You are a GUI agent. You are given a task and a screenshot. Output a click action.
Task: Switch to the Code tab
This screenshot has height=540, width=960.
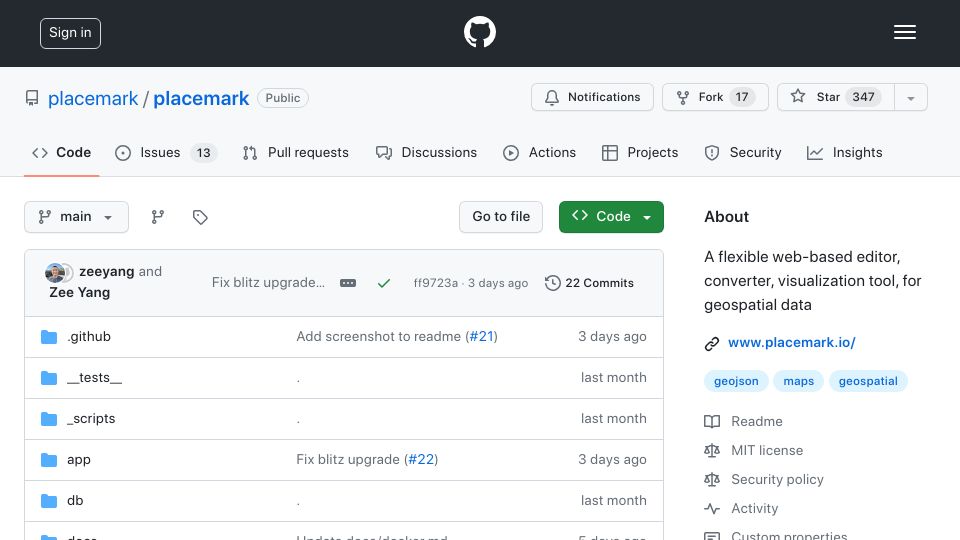tap(62, 152)
